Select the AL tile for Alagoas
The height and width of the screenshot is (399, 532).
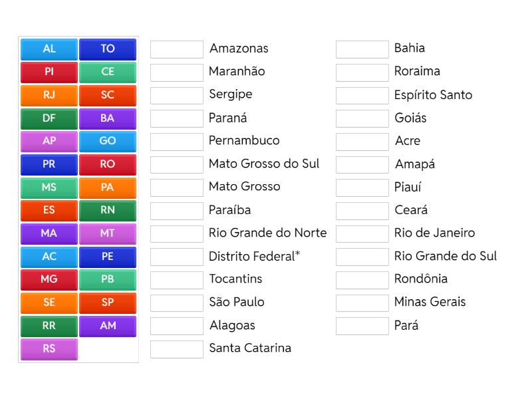(49, 49)
